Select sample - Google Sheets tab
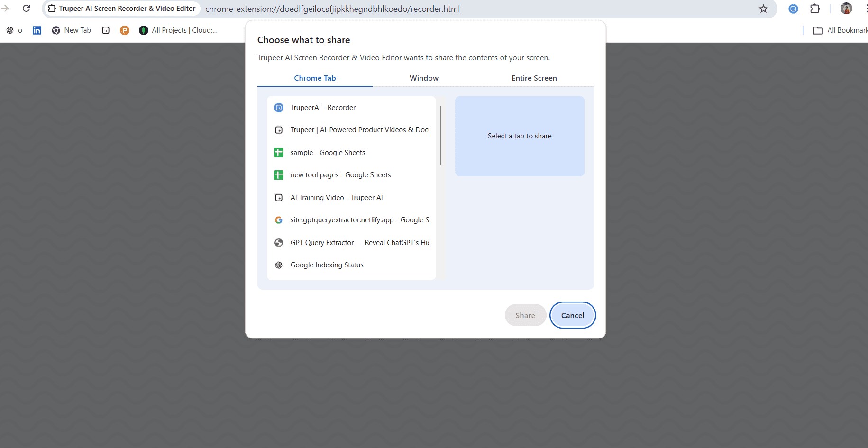This screenshot has width=868, height=448. (x=351, y=153)
